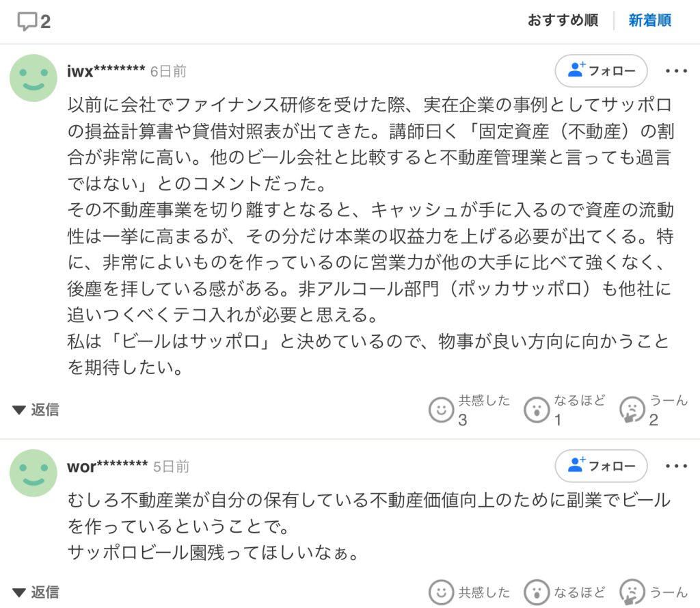700x608 pixels.
Task: Expand replies under wor comment
Action: click(x=36, y=592)
